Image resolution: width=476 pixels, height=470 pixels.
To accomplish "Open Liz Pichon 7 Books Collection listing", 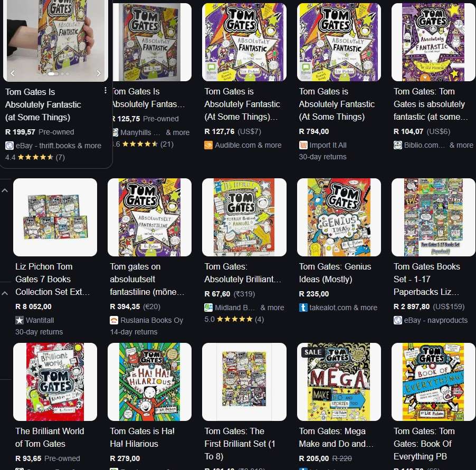I will (x=53, y=279).
